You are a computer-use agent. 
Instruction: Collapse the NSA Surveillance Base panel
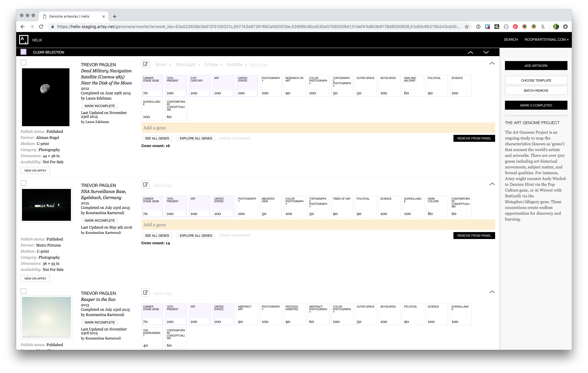point(492,184)
